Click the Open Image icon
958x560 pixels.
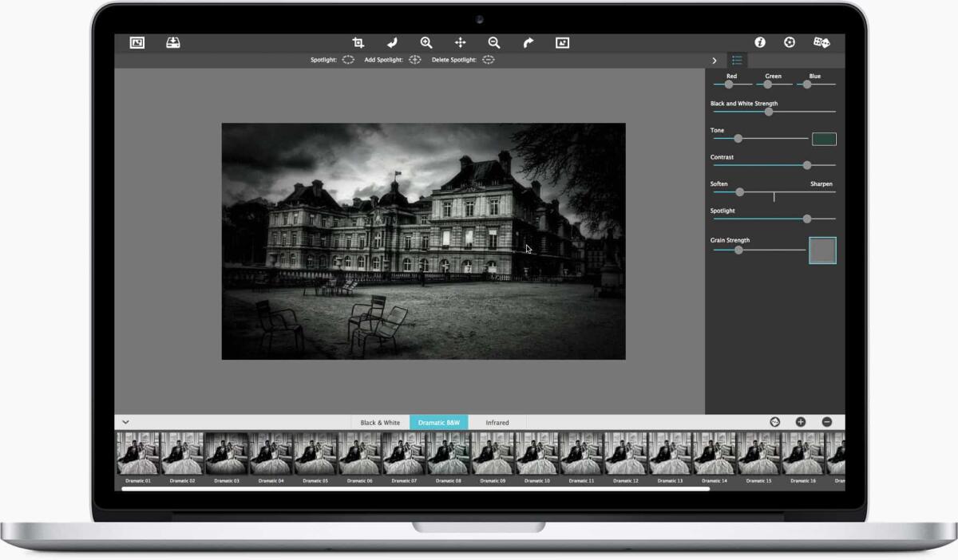pos(137,42)
